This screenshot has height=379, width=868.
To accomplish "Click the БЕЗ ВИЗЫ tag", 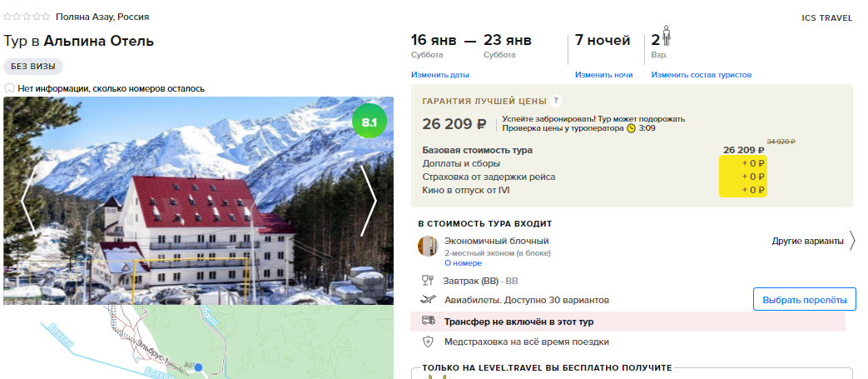I will point(33,67).
